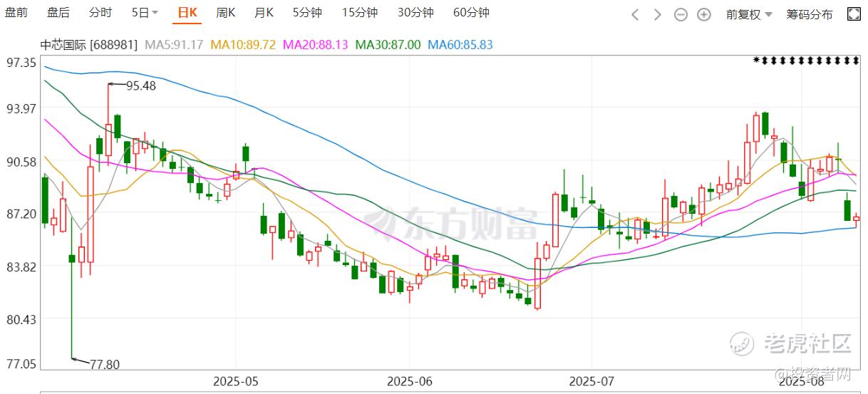Open the 筹码分布 chip distribution panel
This screenshot has width=868, height=394.
(x=810, y=14)
